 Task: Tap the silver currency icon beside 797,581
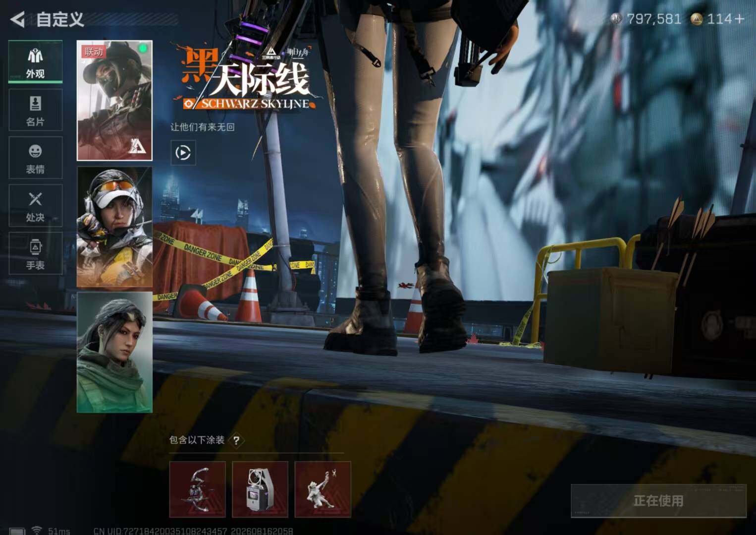pos(616,19)
